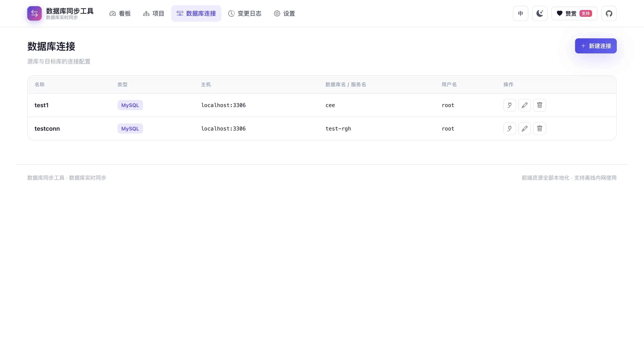Screen dimensions: 644x352
Task: Click root username in test1 row
Action: 448,105
